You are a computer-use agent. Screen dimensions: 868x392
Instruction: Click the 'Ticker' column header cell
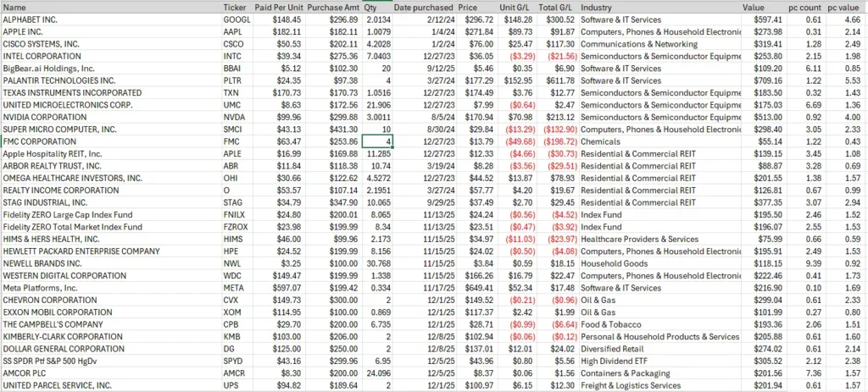[236, 6]
